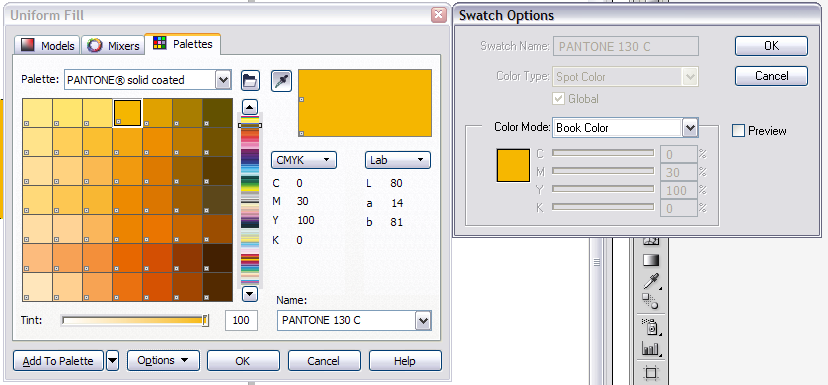Click the C slider in Swatch Options
828x385 pixels.
point(603,153)
